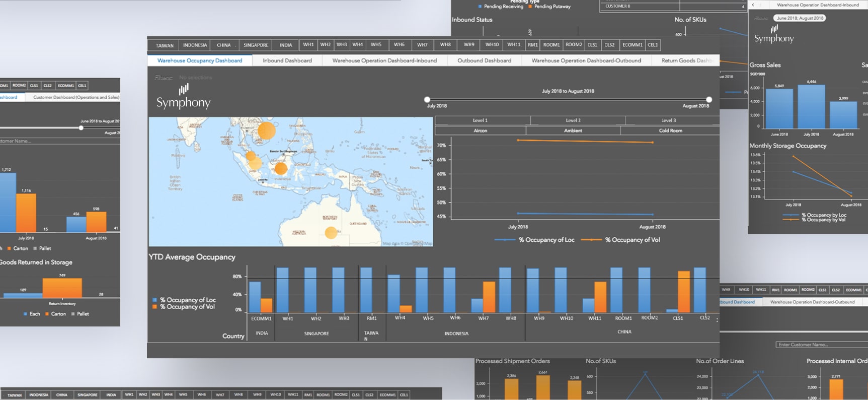Click ROOM2 in the bottom-right window filter bar
Image resolution: width=868 pixels, height=400 pixels.
(x=808, y=290)
